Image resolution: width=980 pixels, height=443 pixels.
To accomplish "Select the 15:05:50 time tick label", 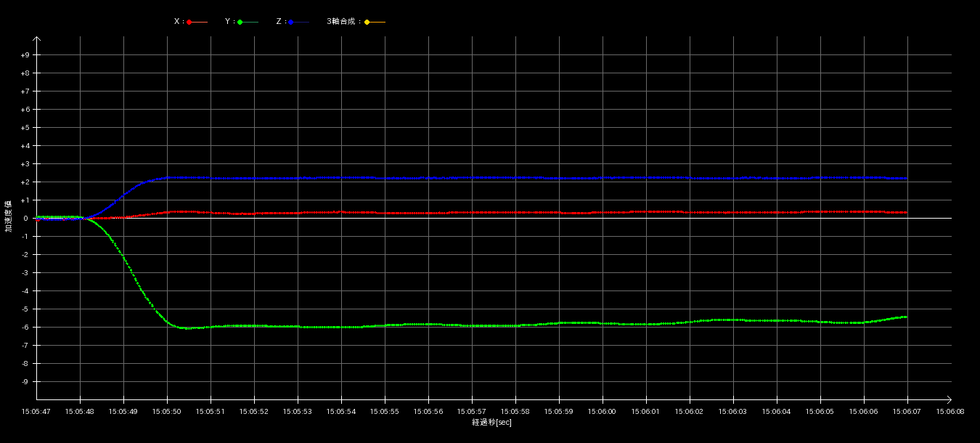I will [167, 411].
